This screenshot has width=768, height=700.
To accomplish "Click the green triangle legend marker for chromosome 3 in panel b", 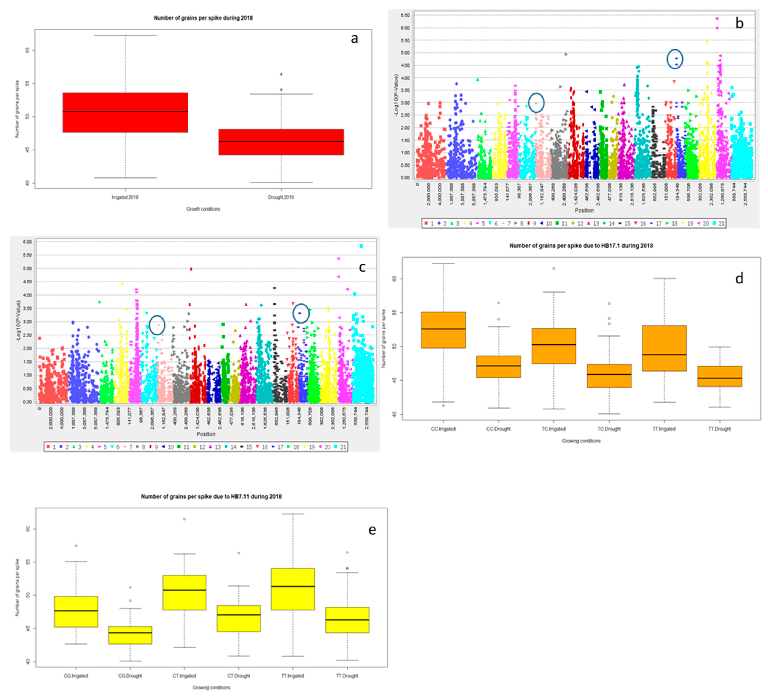I will (x=452, y=223).
